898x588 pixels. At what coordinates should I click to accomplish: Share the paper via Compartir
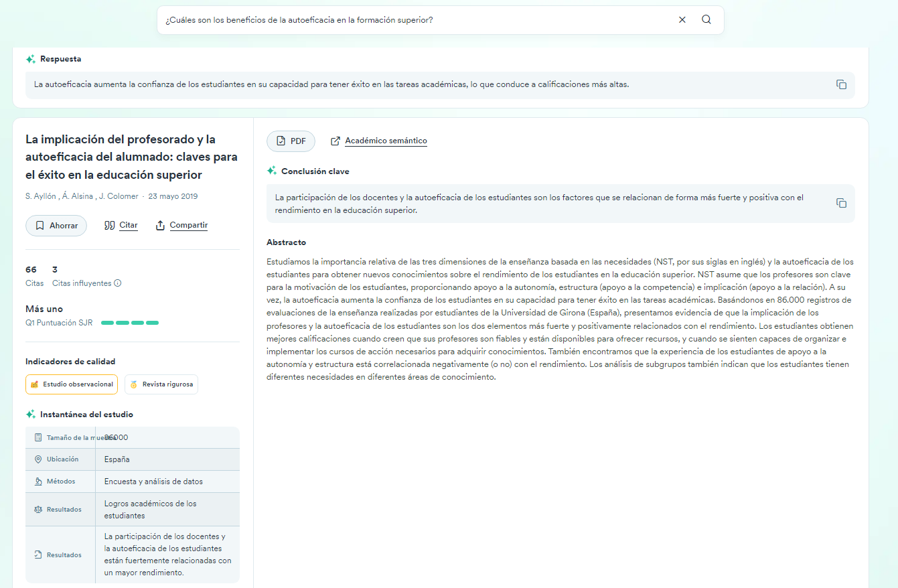click(x=181, y=226)
